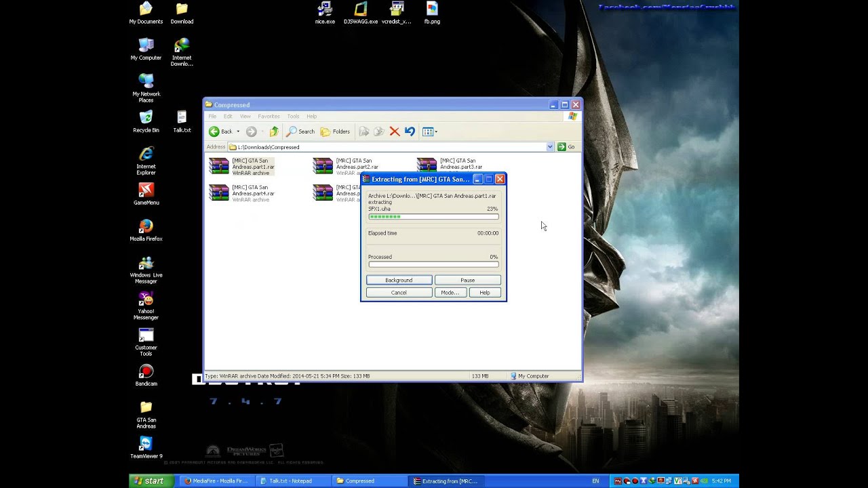Select the GTA San Andreas.part4.rar archive icon

(219, 192)
